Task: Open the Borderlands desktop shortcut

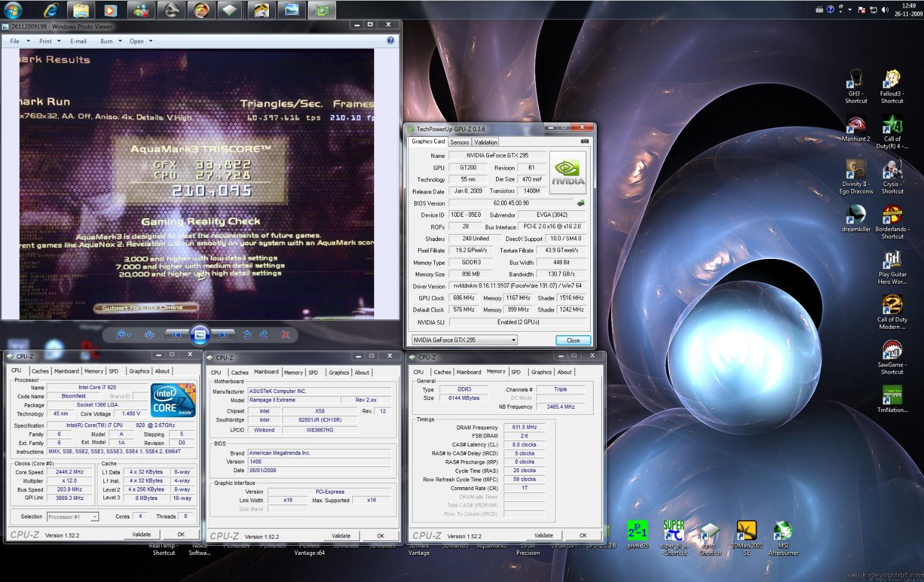Action: coord(892,223)
